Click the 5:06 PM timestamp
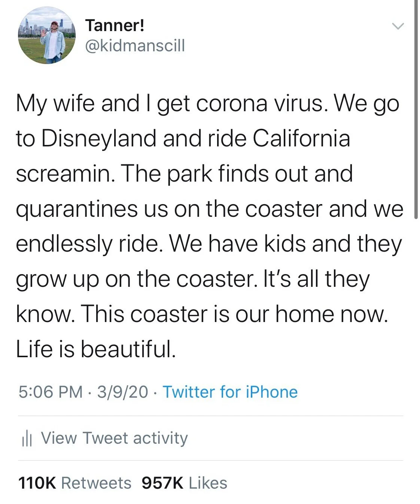This screenshot has width=420, height=504. coord(50,392)
